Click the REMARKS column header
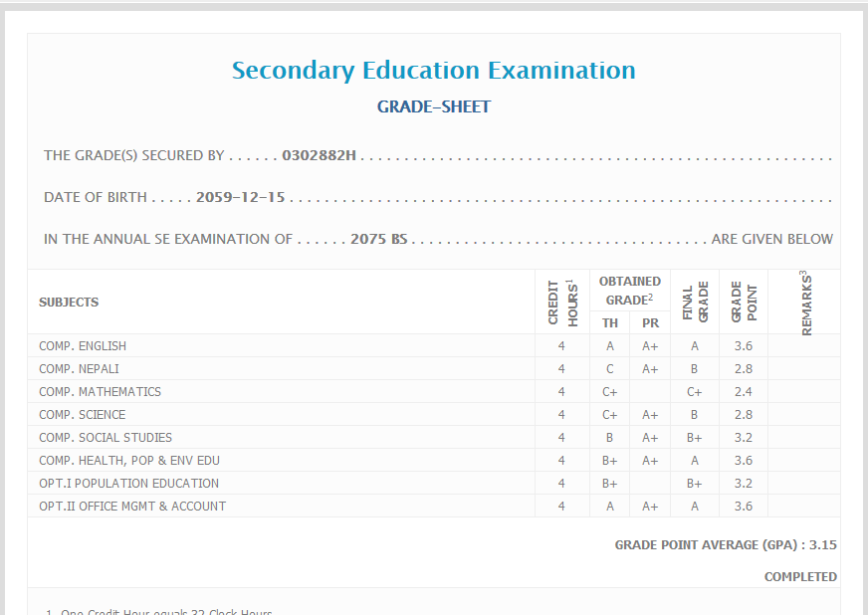The width and height of the screenshot is (868, 615). [x=804, y=302]
